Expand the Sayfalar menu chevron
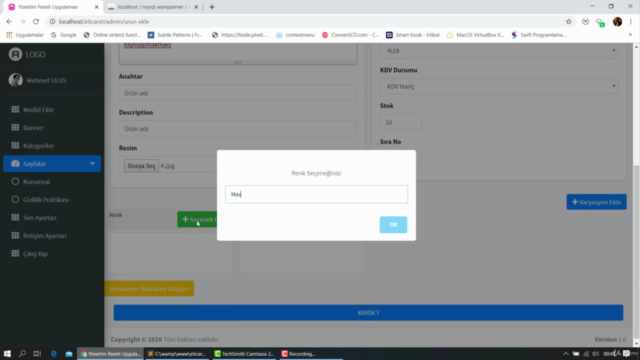640x360 pixels. [x=92, y=163]
